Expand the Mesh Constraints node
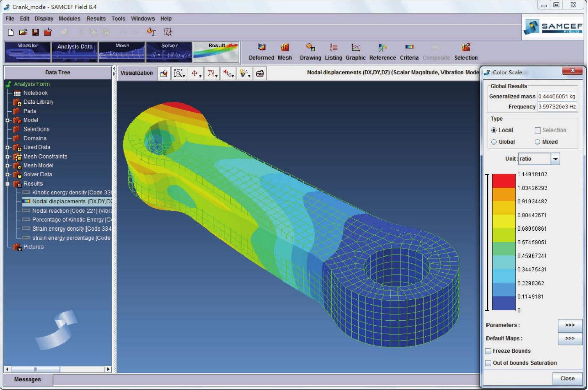This screenshot has width=588, height=390. (7, 157)
